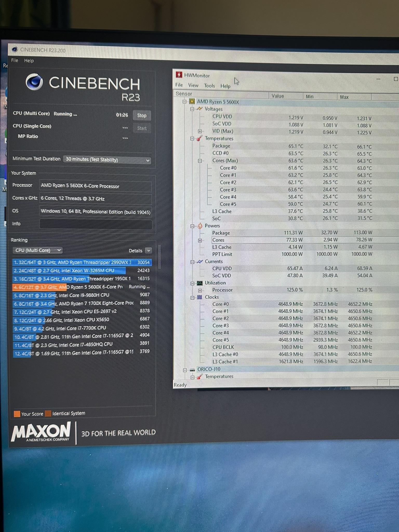The height and width of the screenshot is (532, 399).
Task: Select the Core i9-9880H ranking row
Action: (x=82, y=295)
